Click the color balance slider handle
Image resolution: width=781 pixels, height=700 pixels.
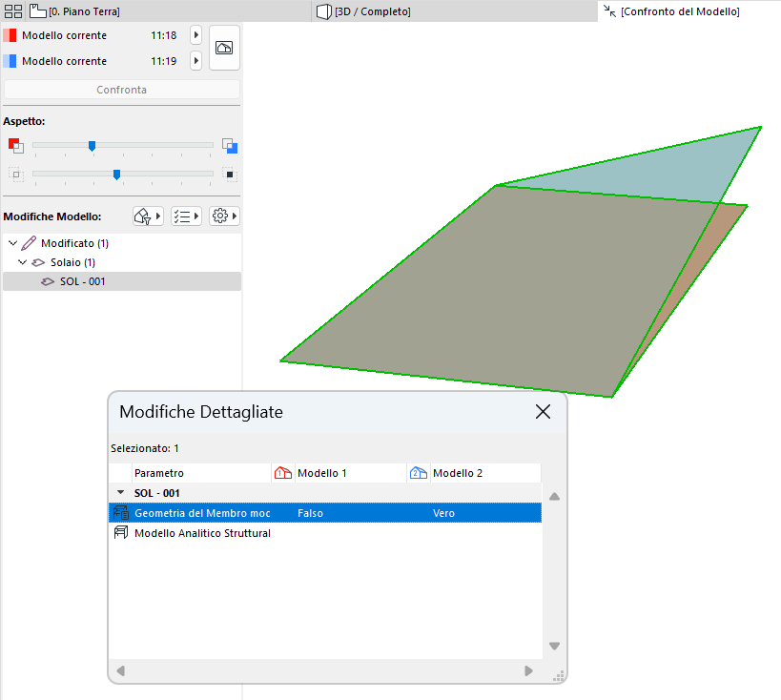pos(92,146)
